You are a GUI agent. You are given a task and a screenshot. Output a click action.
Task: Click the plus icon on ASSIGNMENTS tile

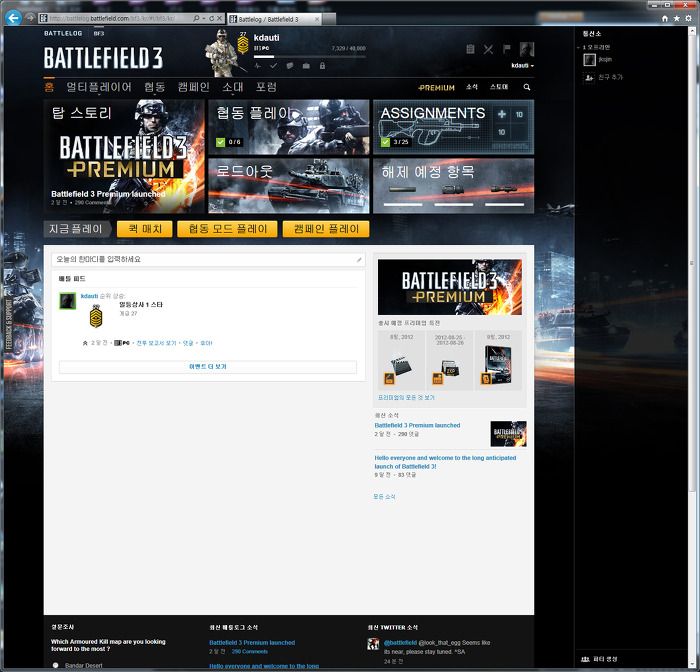click(502, 114)
